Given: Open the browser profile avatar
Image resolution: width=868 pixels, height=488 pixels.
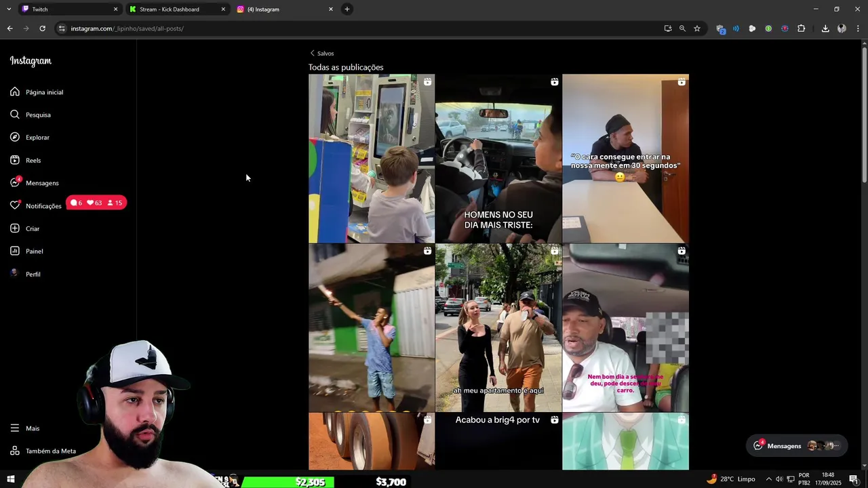Looking at the screenshot, I should 842,28.
